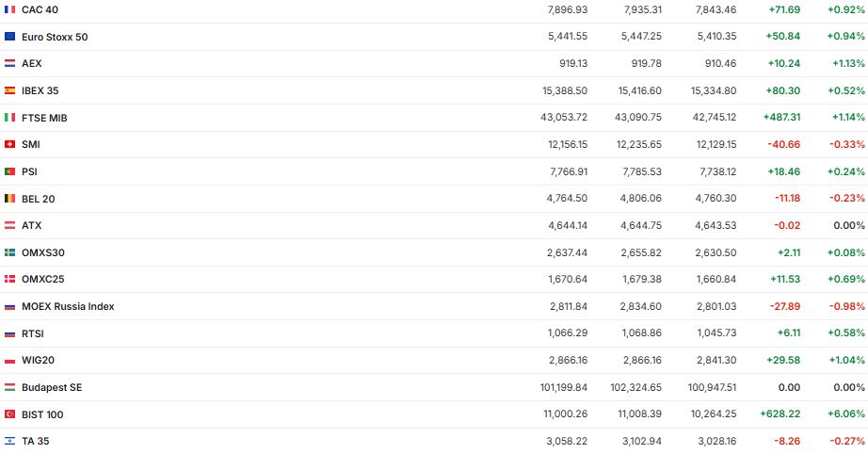868x454 pixels.
Task: Click the Israel flag next to TA 35
Action: pyautogui.click(x=9, y=441)
